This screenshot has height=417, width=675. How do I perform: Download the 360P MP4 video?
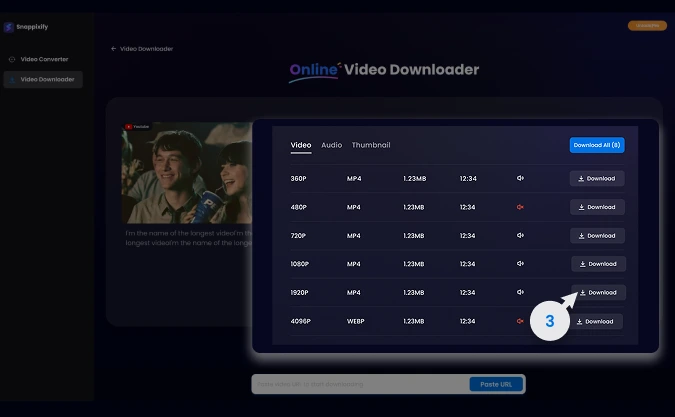pos(597,179)
